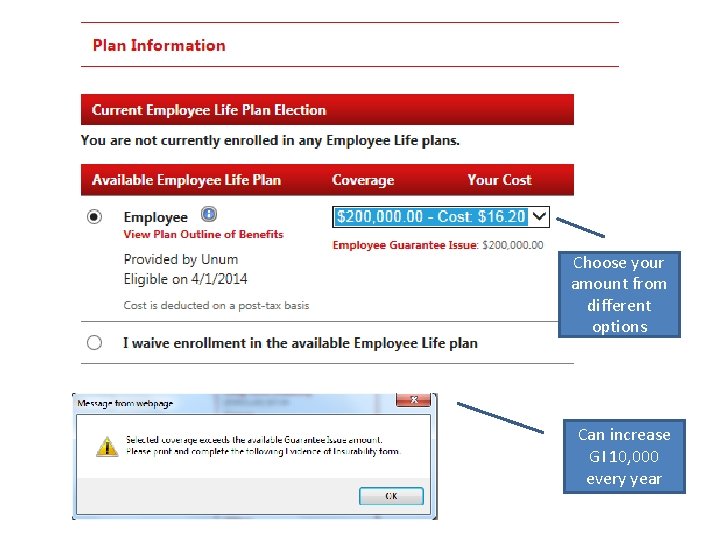Image resolution: width=720 pixels, height=540 pixels.
Task: Click the Your Cost column header
Action: pos(500,180)
